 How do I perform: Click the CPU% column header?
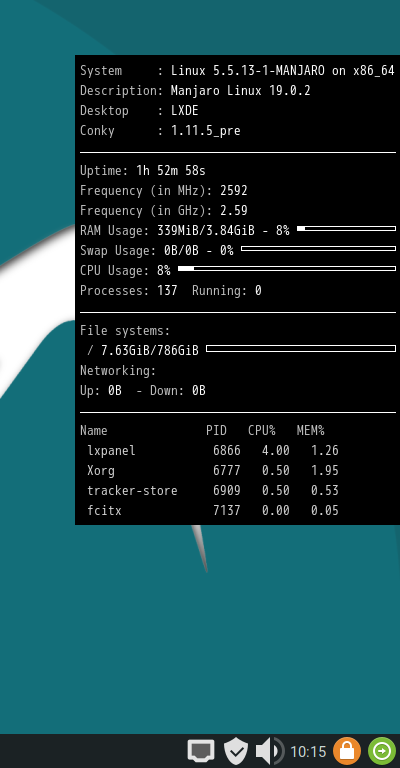261,431
